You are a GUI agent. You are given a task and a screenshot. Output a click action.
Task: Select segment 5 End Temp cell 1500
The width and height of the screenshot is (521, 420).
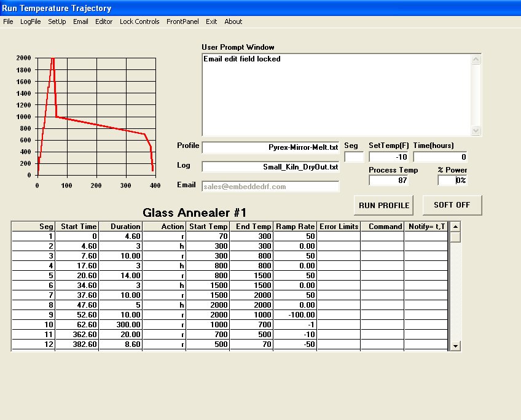(251, 275)
